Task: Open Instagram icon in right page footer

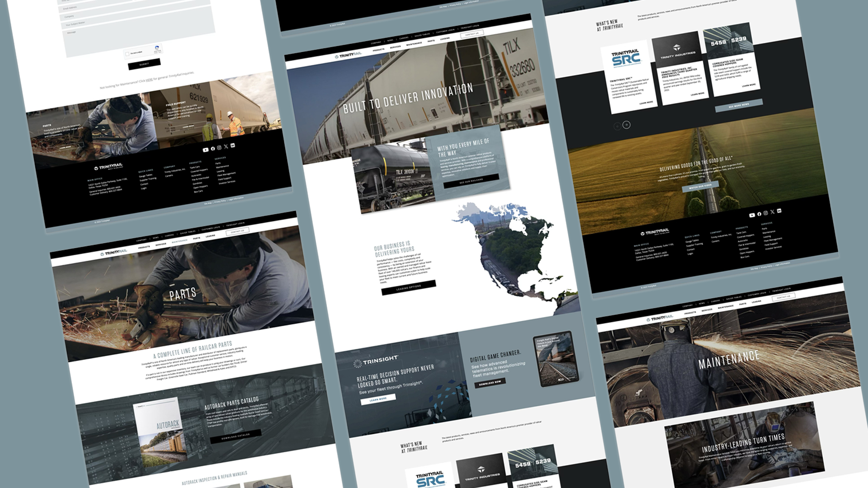Action: coord(765,213)
